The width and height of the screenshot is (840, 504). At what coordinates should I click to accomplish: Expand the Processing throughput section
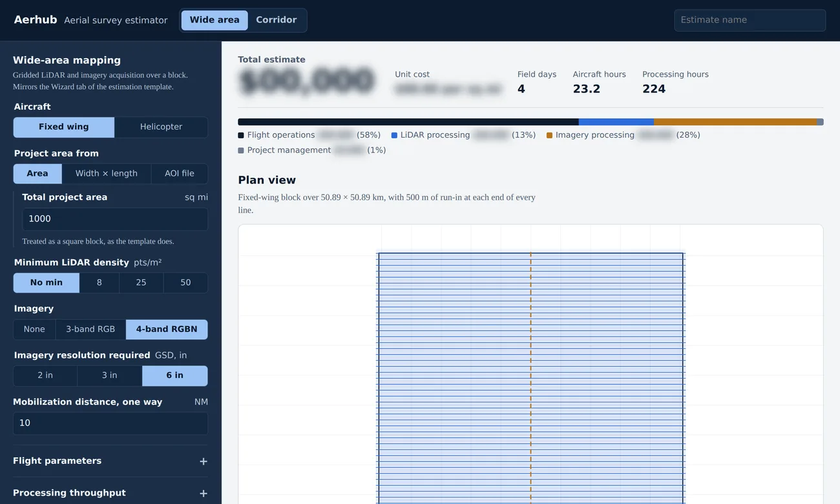pyautogui.click(x=110, y=493)
